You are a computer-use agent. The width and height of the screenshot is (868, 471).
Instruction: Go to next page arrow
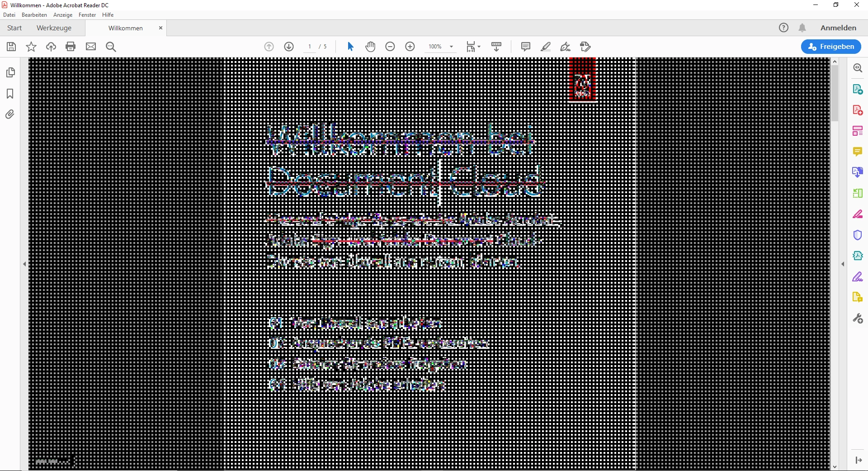click(x=289, y=47)
